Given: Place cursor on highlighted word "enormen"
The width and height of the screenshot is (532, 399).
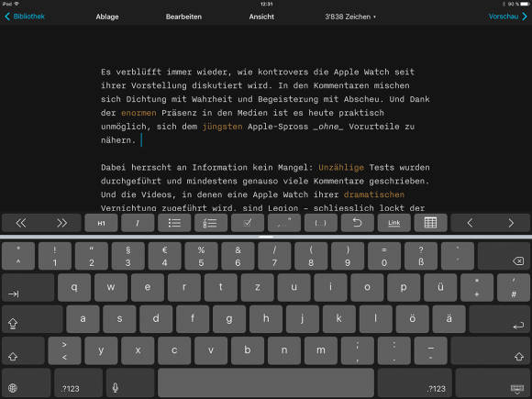Looking at the screenshot, I should [139, 113].
